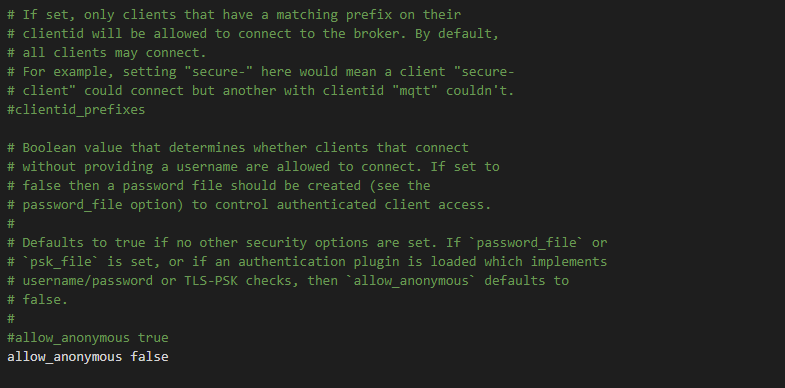Viewport: 785px width, 388px height.
Task: Click the comment line starting 'If set, only clients'
Action: 234,15
